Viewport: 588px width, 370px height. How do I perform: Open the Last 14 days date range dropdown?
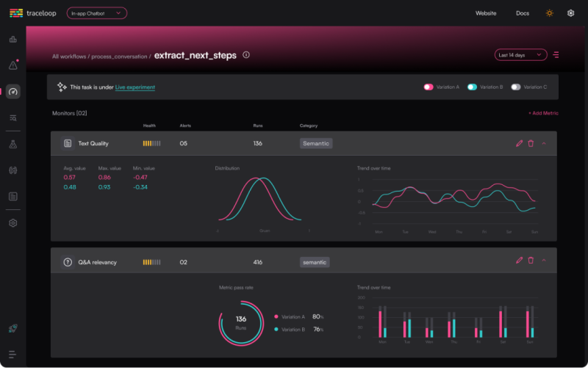coord(520,55)
